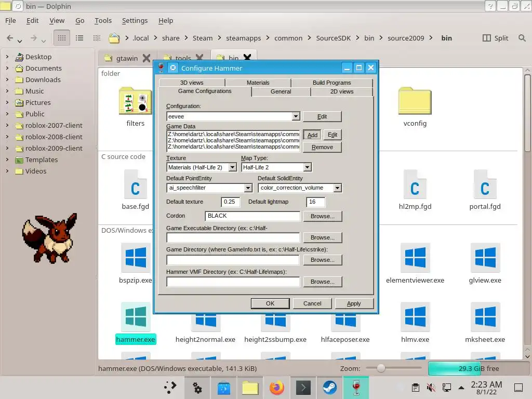Screen dimensions: 532x399
Task: Select the hl2mp.fgd file icon
Action: (415, 184)
